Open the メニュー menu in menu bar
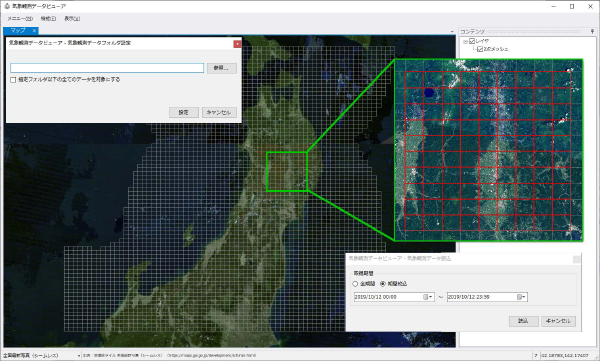Screen dimensions: 600x361 point(20,18)
